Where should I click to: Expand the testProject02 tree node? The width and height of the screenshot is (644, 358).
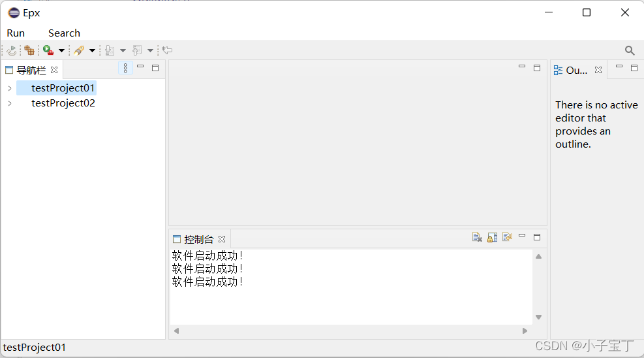tap(9, 103)
